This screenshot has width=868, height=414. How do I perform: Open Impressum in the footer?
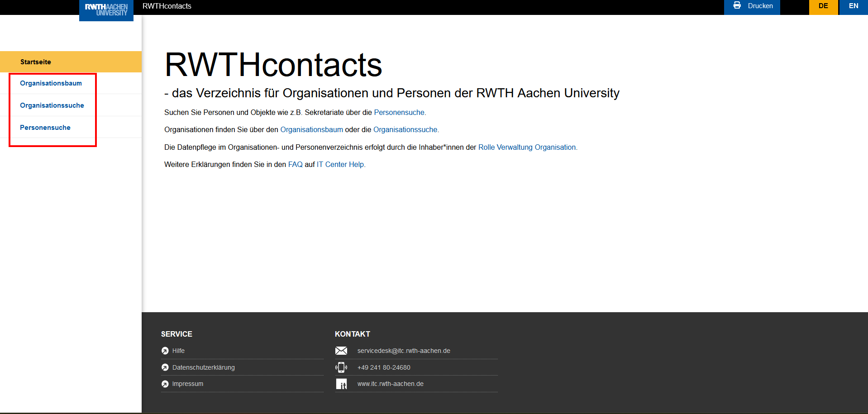(188, 384)
